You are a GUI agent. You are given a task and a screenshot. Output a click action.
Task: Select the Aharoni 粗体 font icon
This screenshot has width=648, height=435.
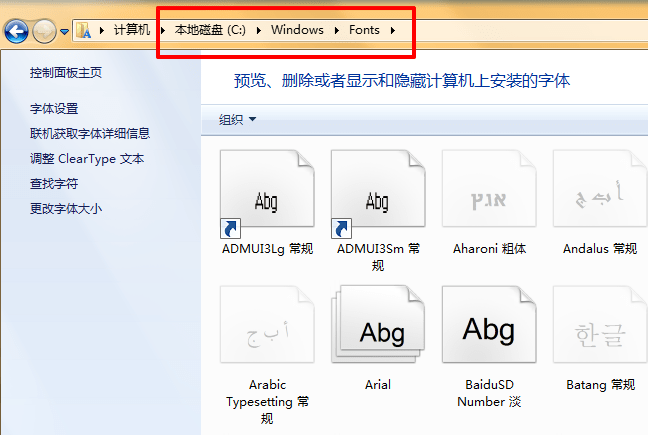[x=489, y=196]
